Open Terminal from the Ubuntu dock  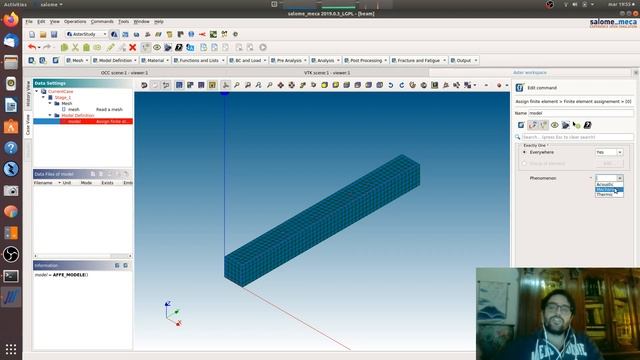[11, 276]
